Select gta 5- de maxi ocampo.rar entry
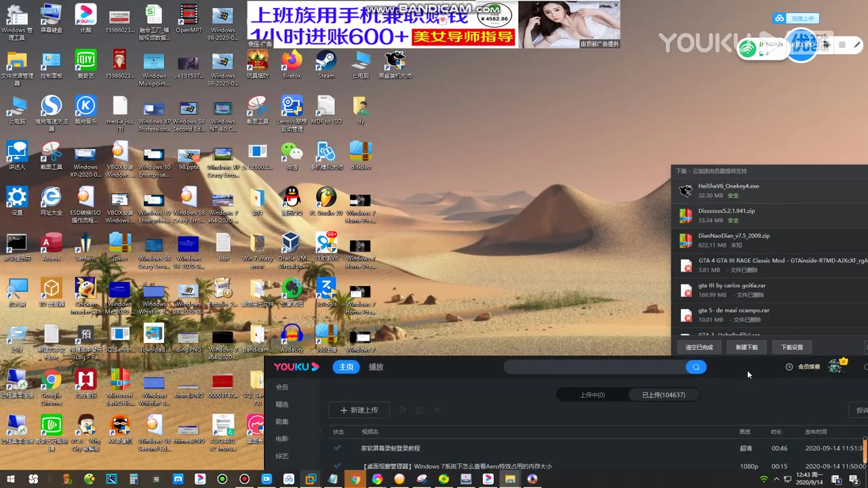The height and width of the screenshot is (488, 868). (770, 315)
